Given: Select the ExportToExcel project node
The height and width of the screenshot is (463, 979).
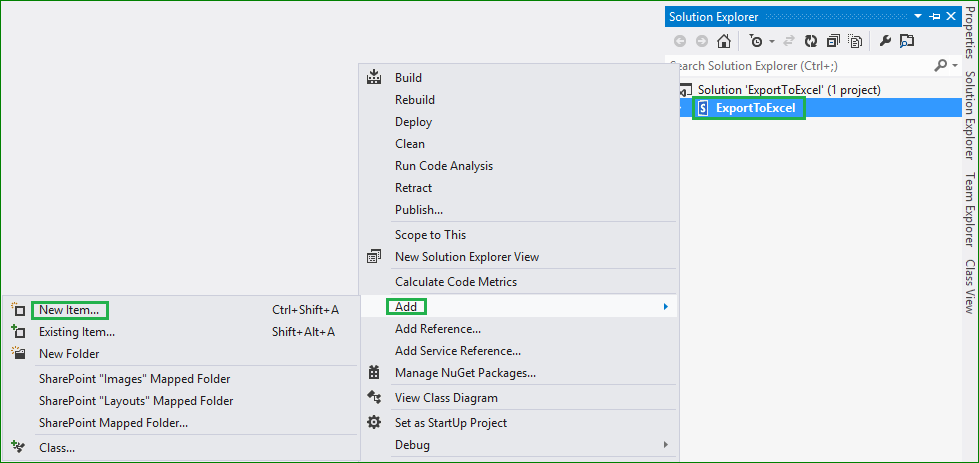Looking at the screenshot, I should (755, 109).
